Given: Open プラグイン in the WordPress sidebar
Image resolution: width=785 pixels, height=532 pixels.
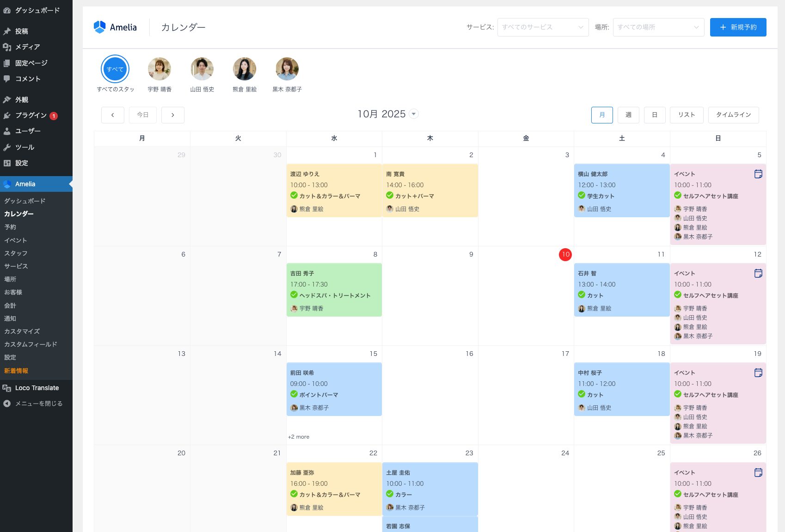Looking at the screenshot, I should [x=31, y=116].
